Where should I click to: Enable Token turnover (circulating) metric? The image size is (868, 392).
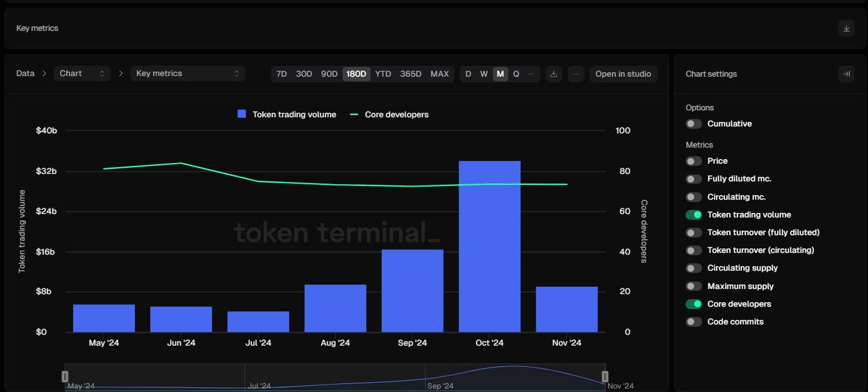pyautogui.click(x=694, y=250)
